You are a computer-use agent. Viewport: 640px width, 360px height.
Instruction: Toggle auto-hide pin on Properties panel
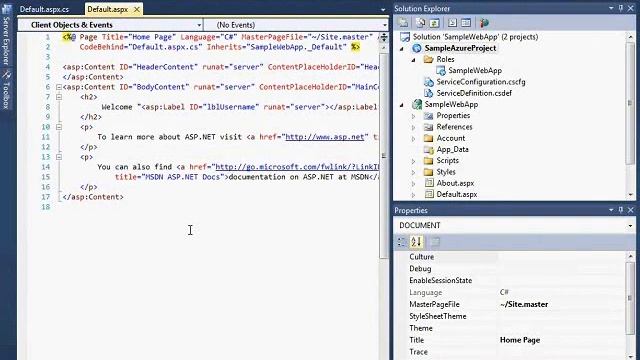(621, 210)
